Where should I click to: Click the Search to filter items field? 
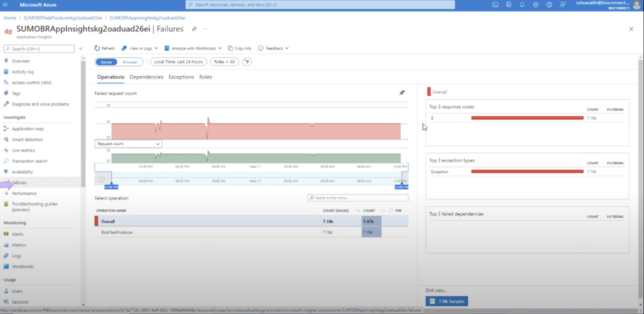pyautogui.click(x=357, y=198)
